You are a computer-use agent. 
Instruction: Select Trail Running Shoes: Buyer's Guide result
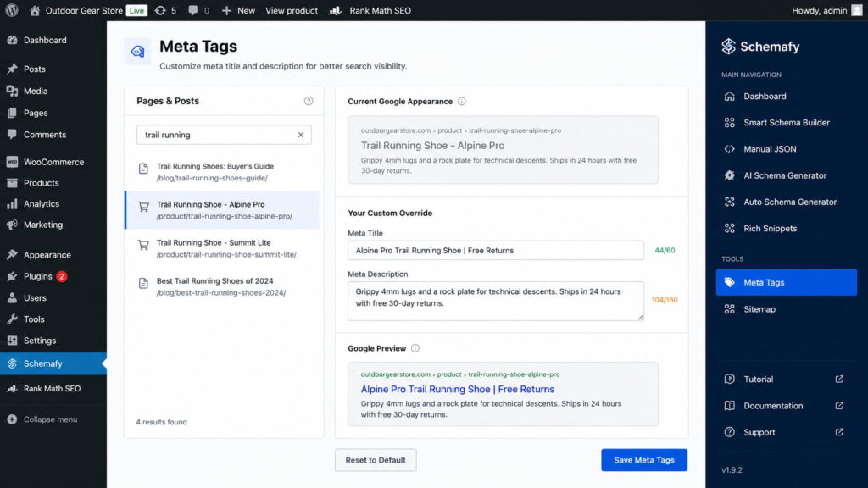[x=222, y=171]
